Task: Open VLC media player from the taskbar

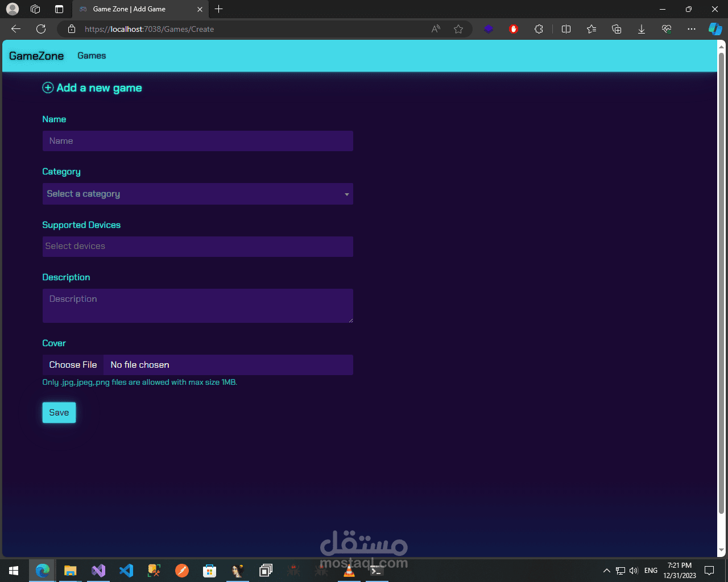Action: 349,571
